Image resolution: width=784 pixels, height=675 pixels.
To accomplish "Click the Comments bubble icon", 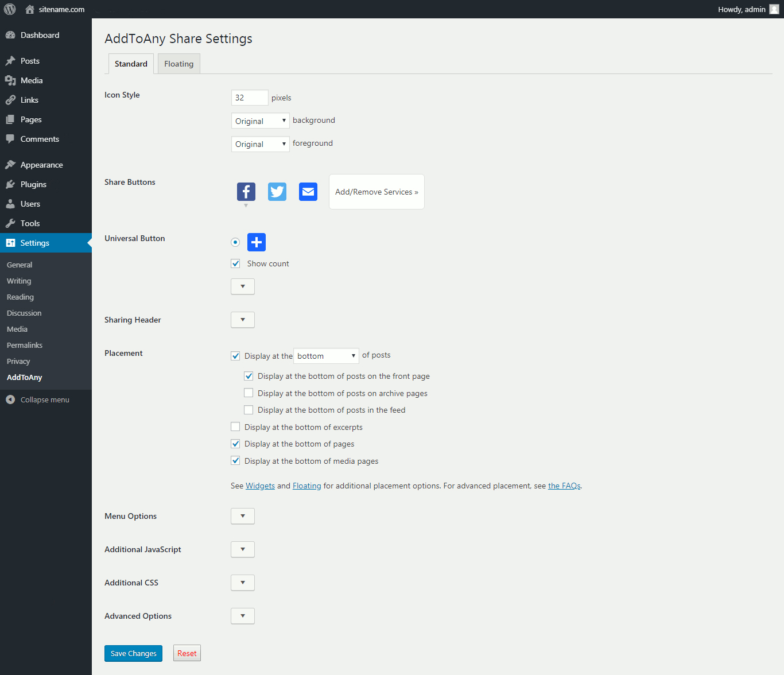I will pyautogui.click(x=10, y=139).
